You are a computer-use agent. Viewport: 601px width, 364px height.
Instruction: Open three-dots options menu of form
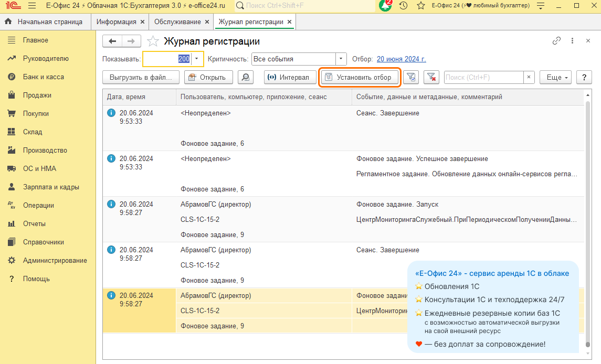click(572, 40)
